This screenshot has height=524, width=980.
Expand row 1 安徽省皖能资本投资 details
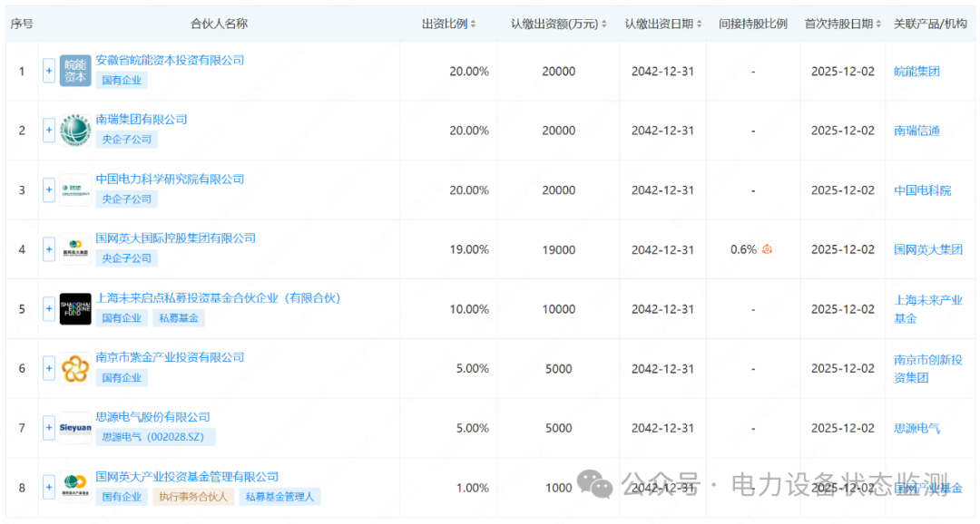(x=49, y=71)
